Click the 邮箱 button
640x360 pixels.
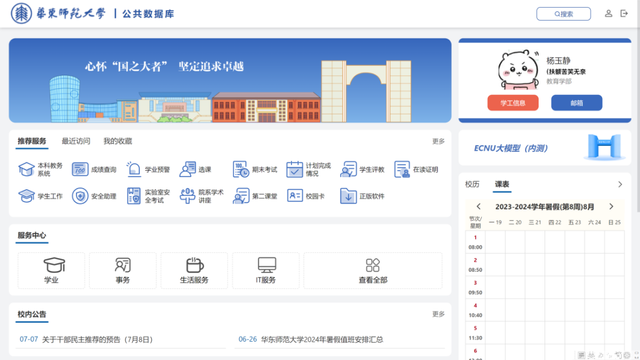pos(576,103)
